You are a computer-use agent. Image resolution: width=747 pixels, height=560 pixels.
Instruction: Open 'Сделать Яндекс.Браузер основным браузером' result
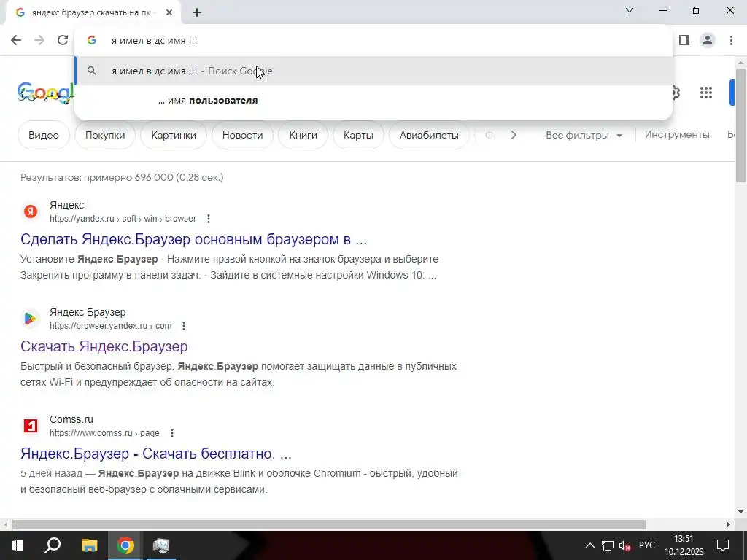click(193, 239)
